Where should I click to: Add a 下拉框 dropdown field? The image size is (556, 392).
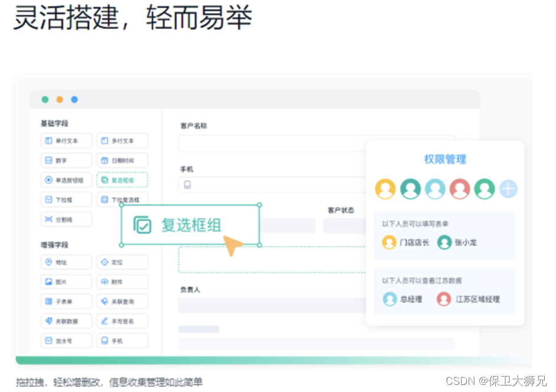click(66, 200)
